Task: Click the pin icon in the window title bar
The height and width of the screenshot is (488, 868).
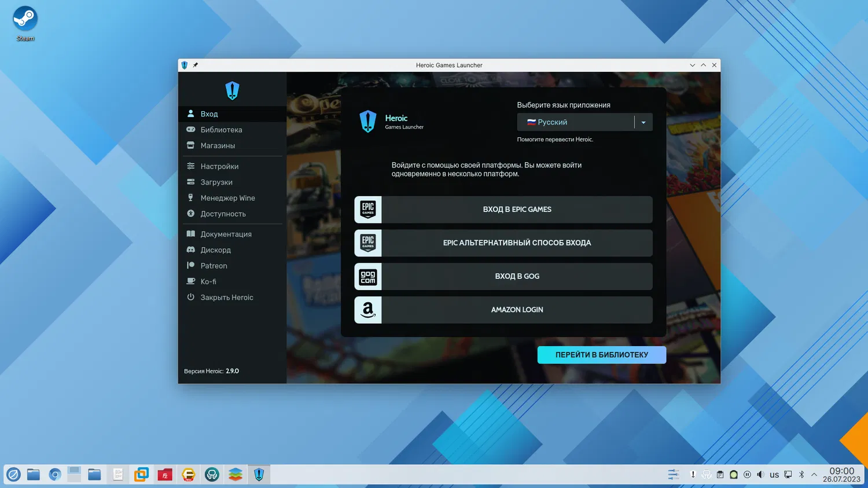Action: [x=196, y=65]
